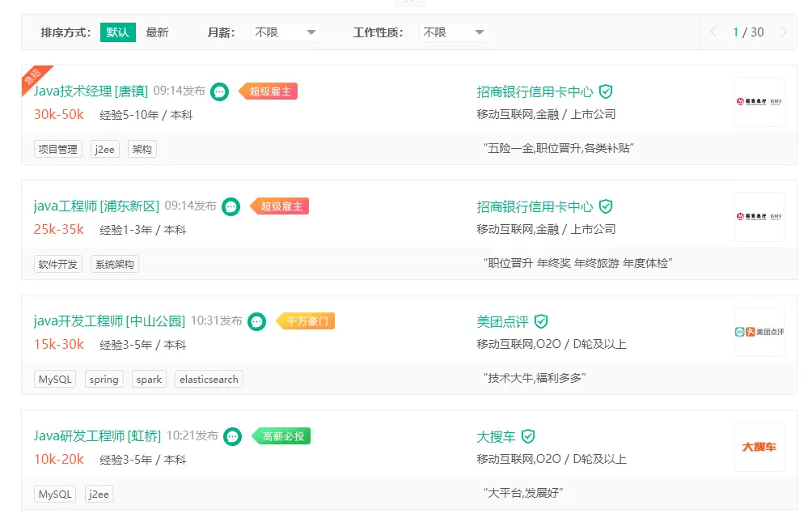812x518 pixels.
Task: Open the 大搜车 company page
Action: (x=496, y=437)
